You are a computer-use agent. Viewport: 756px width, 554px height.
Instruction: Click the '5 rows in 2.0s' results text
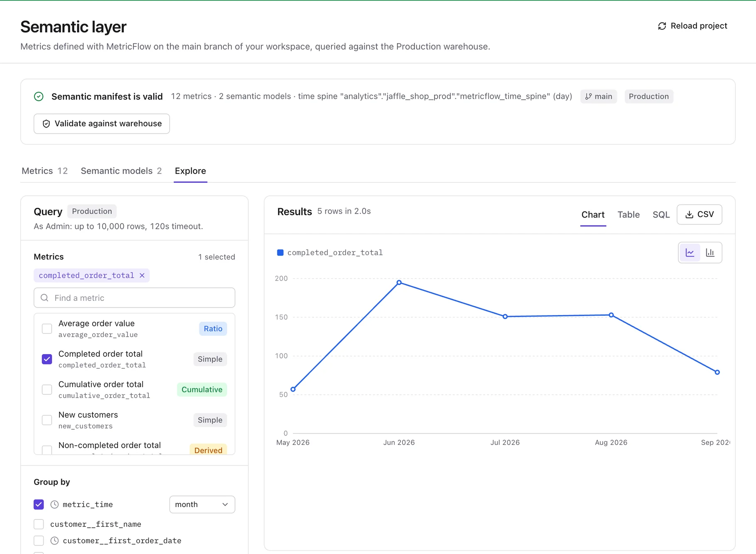point(344,211)
